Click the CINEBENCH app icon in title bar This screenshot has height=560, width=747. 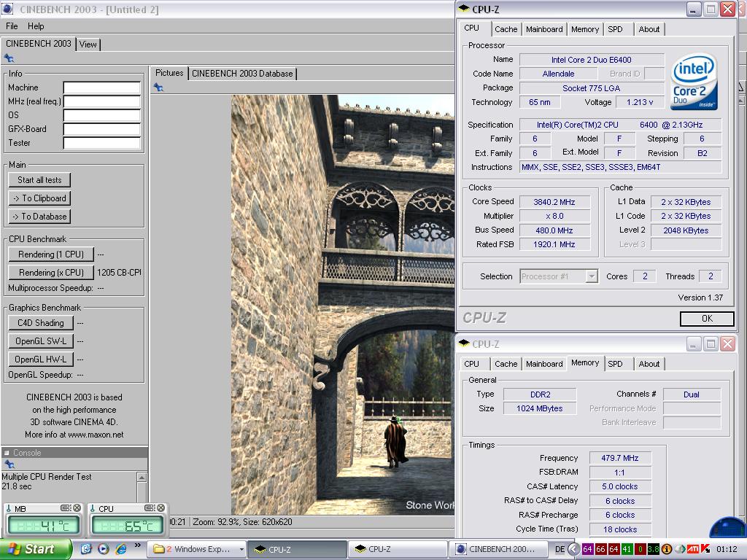point(7,9)
